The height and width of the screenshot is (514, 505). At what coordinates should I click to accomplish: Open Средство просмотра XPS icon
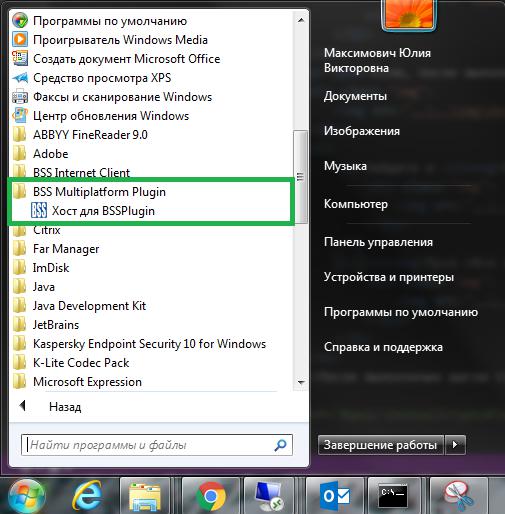[x=20, y=78]
